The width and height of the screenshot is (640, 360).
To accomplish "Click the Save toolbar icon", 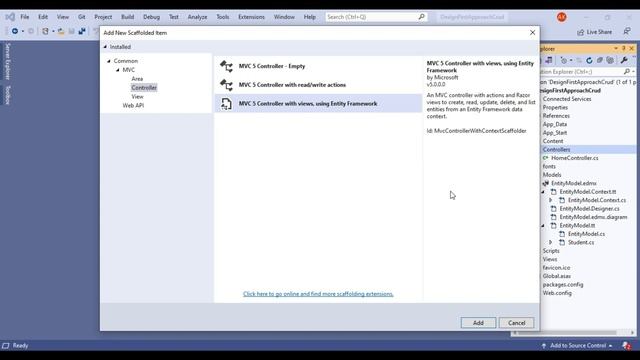I will (x=71, y=31).
